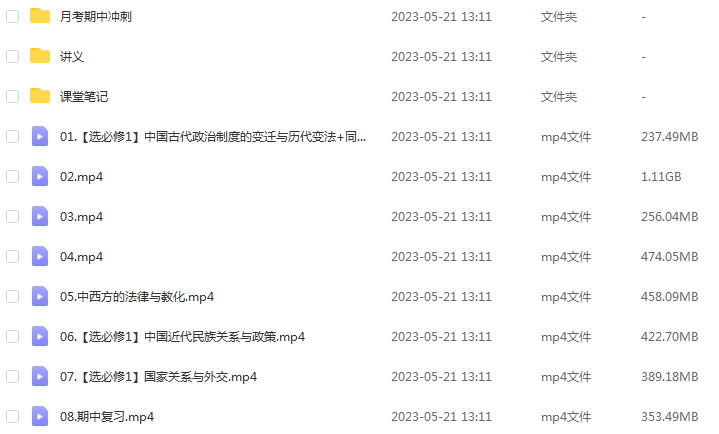The height and width of the screenshot is (434, 719).
Task: Click the 04.mp4 file name
Action: (x=81, y=256)
